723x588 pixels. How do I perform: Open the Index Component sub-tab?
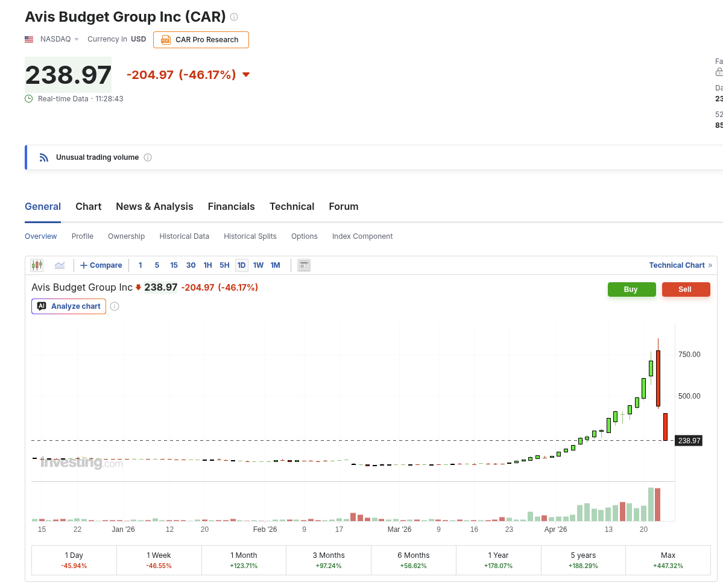pos(362,236)
